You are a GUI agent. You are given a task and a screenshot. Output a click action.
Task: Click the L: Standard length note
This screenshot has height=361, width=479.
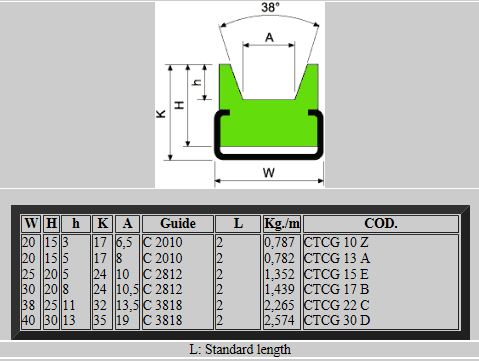(x=240, y=350)
